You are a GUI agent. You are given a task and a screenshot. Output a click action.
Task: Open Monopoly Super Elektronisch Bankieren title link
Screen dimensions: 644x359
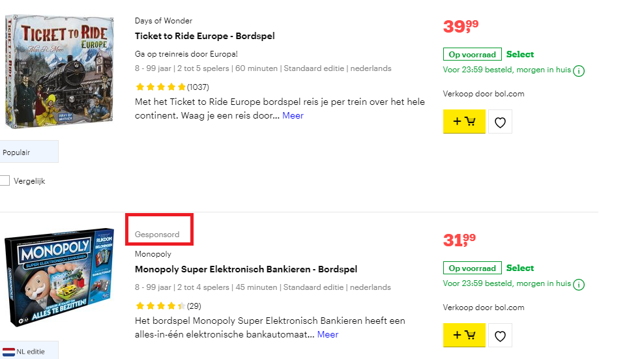[x=246, y=269]
